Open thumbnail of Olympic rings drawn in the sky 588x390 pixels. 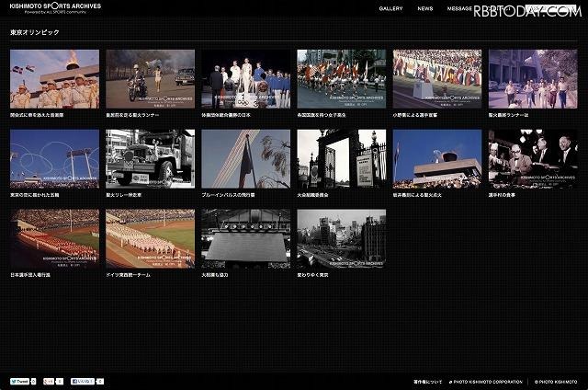click(55, 159)
